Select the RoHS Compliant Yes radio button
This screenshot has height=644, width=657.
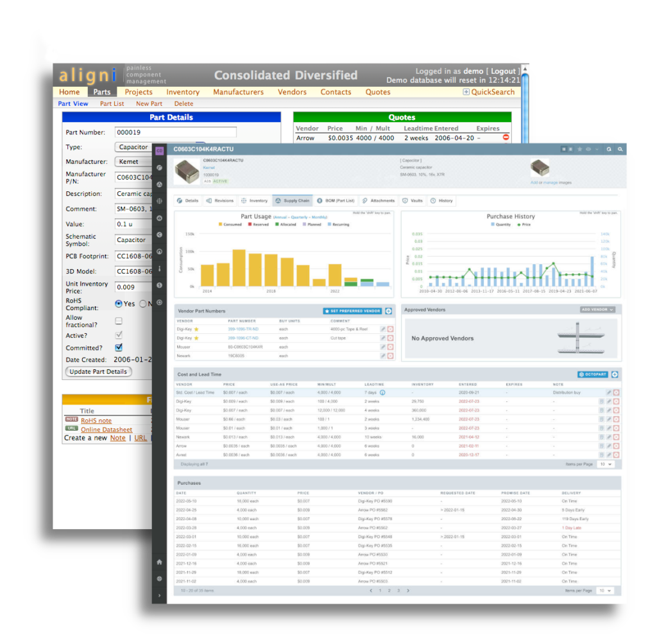pos(119,304)
